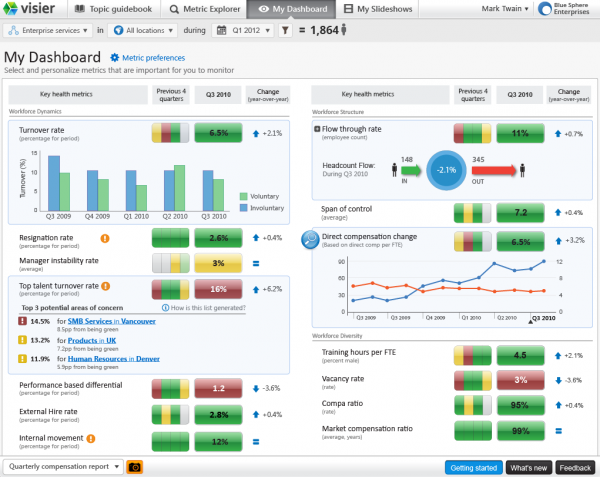The width and height of the screenshot is (600, 477).
Task: Click the Top talent turnover rate warning icon
Action: click(x=106, y=286)
